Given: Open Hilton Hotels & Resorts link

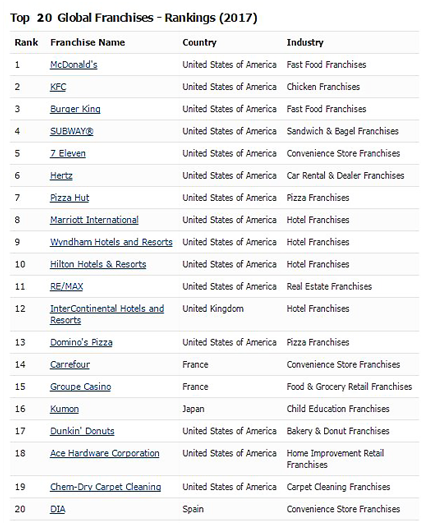Looking at the screenshot, I should tap(98, 264).
